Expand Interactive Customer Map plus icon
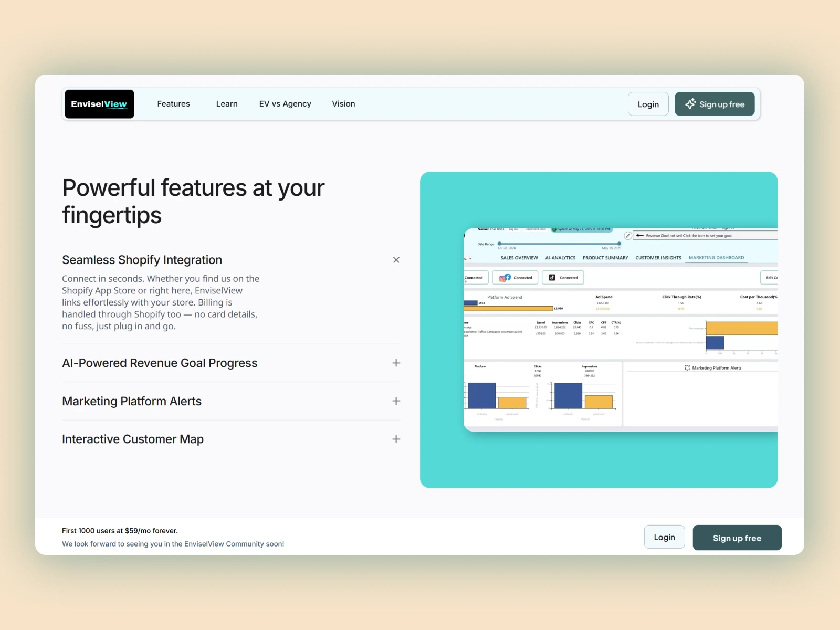 [396, 439]
